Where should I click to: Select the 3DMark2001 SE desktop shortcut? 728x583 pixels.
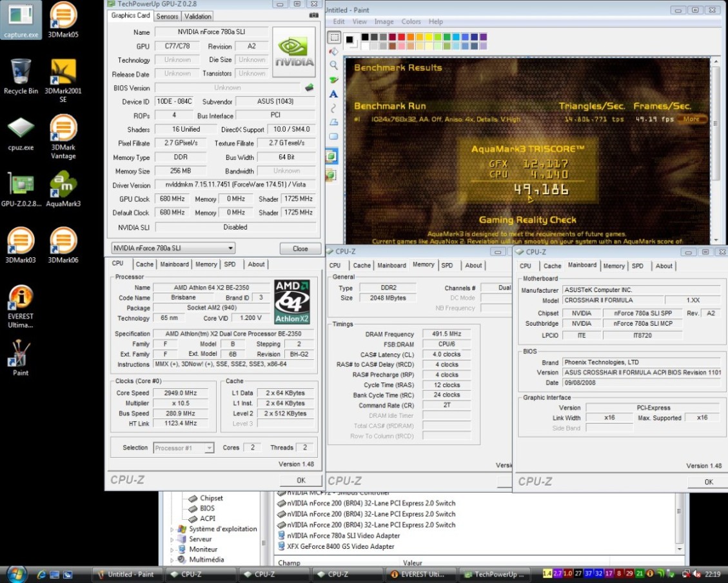tap(63, 81)
